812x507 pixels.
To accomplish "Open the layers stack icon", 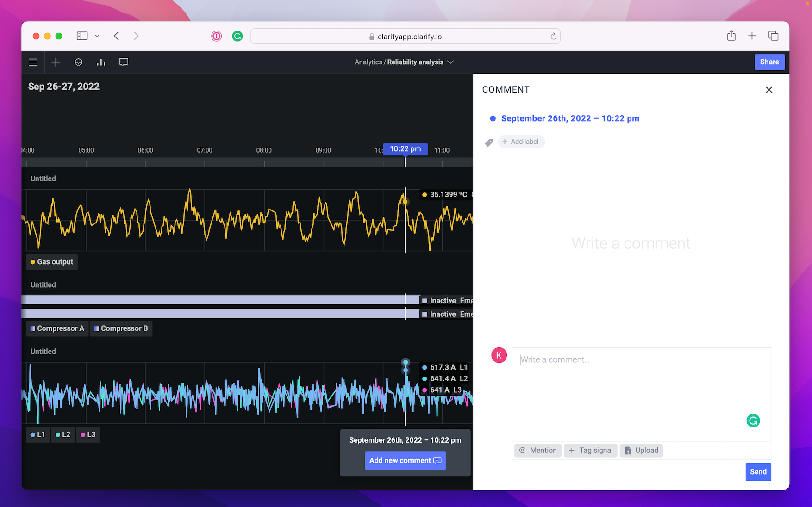I will pos(79,62).
